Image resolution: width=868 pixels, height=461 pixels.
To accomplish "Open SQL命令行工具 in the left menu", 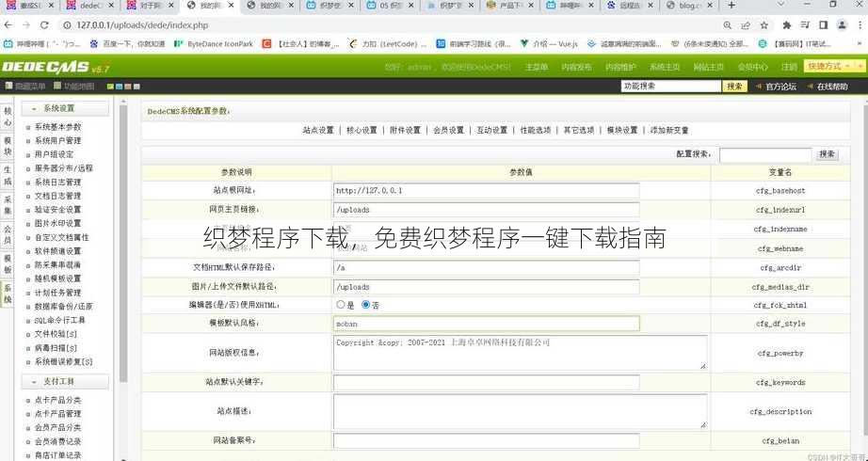I will pyautogui.click(x=59, y=320).
